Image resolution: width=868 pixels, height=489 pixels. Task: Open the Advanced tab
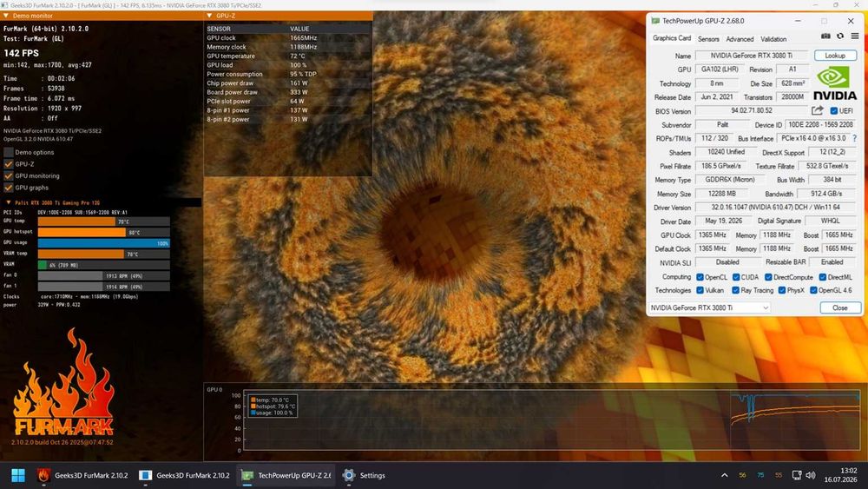pyautogui.click(x=740, y=39)
